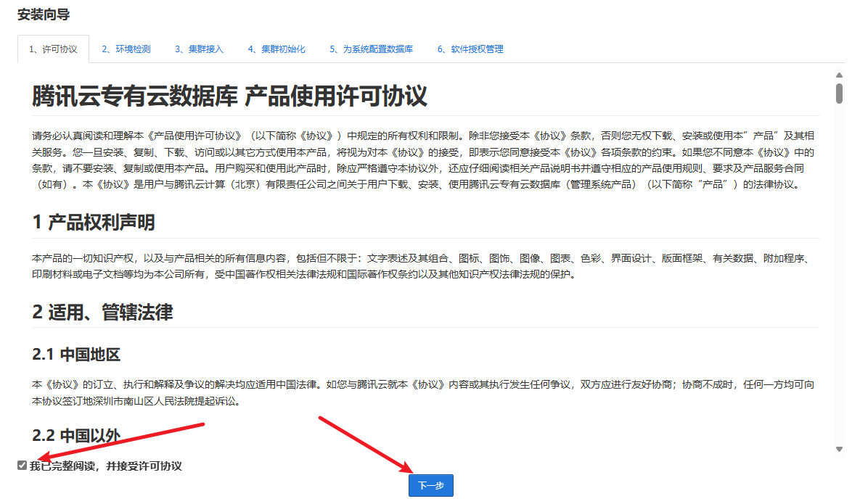The image size is (860, 504).
Task: Open the 5、为系统配置数据库 tab
Action: coord(372,49)
